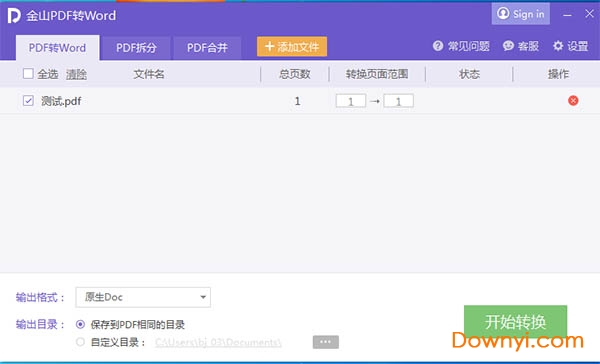The image size is (600, 364).
Task: Click 添加文件 button
Action: (x=292, y=47)
